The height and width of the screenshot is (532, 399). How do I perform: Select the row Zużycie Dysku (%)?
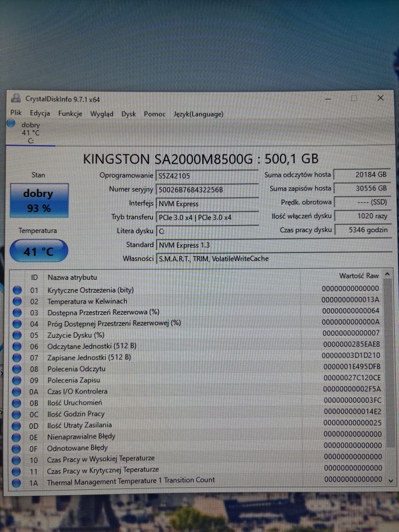197,335
